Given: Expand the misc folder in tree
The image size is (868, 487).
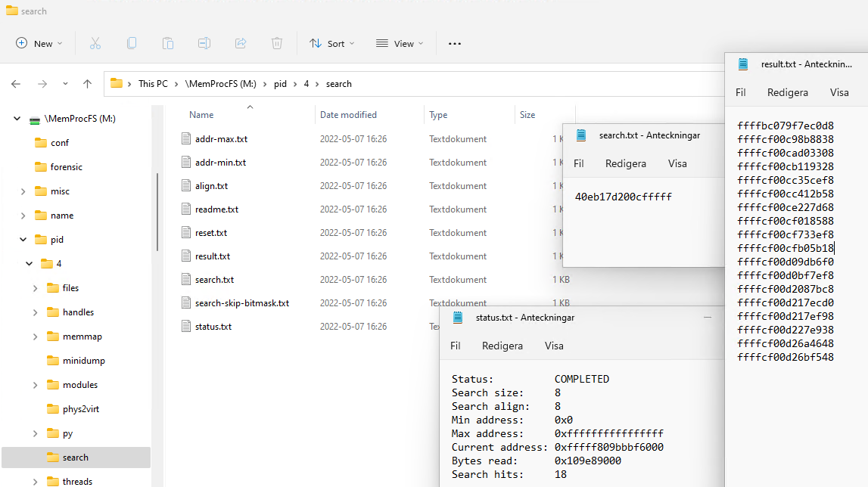Looking at the screenshot, I should [23, 191].
